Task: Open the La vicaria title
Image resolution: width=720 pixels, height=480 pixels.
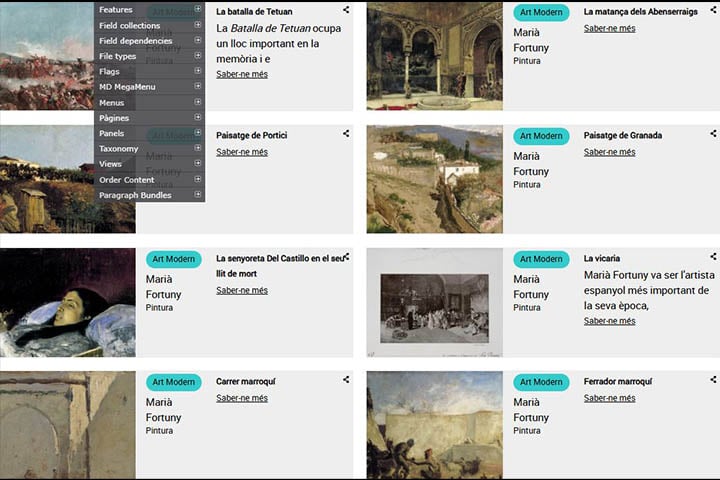Action: coord(602,259)
